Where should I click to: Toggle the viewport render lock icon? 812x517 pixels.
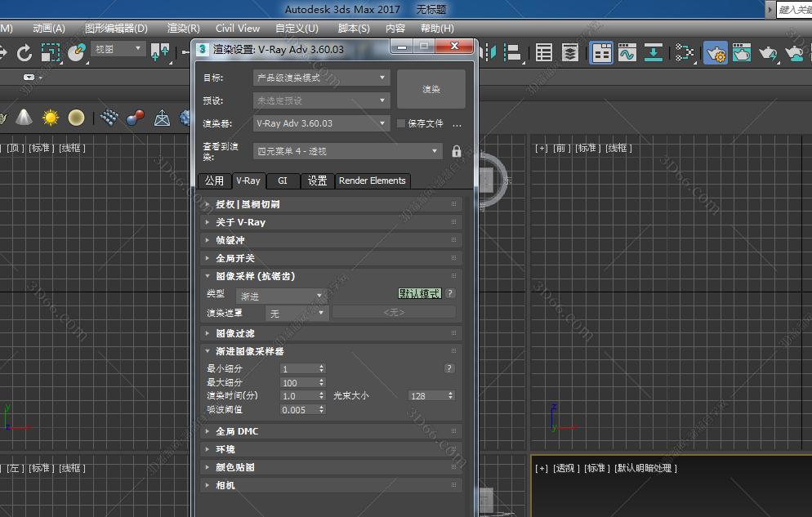tap(456, 150)
